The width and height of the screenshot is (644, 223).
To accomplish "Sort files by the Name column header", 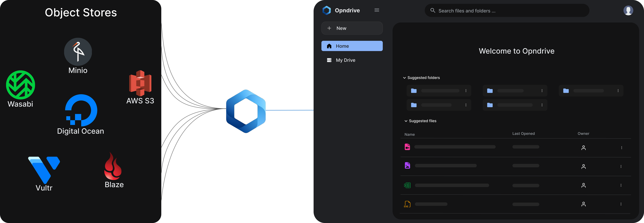I will point(410,134).
